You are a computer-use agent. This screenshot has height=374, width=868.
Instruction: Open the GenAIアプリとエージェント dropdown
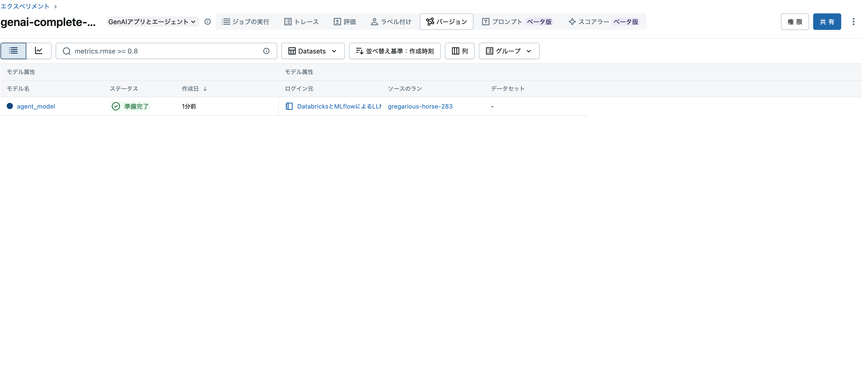pos(152,21)
